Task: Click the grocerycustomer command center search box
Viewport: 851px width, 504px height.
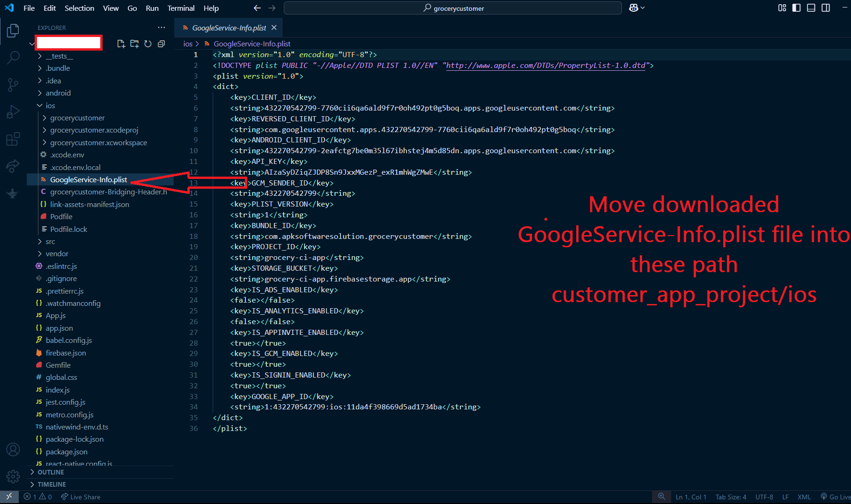Action: click(x=452, y=8)
